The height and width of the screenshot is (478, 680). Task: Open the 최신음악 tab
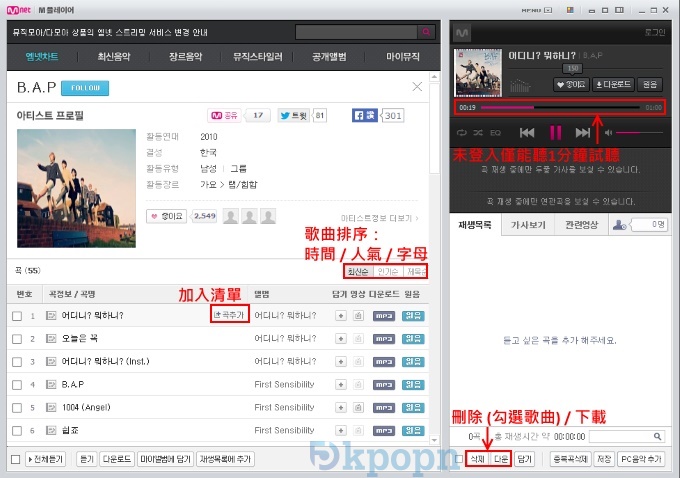click(x=114, y=56)
